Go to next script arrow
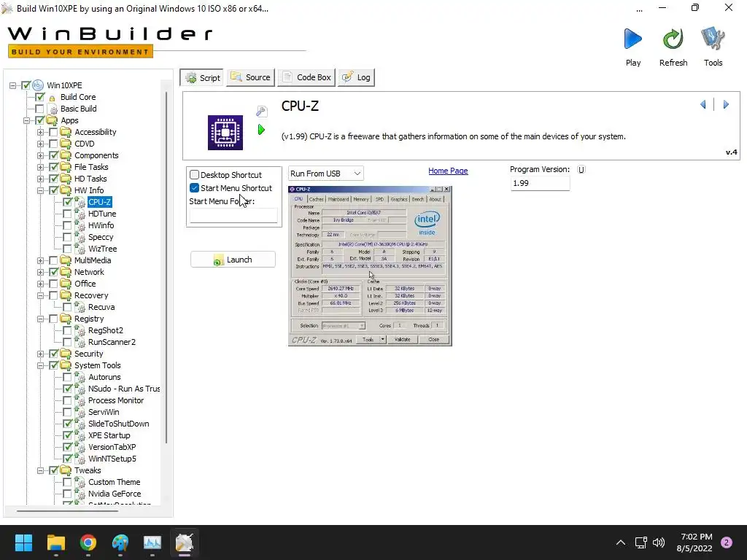Image resolution: width=747 pixels, height=560 pixels. 726,104
